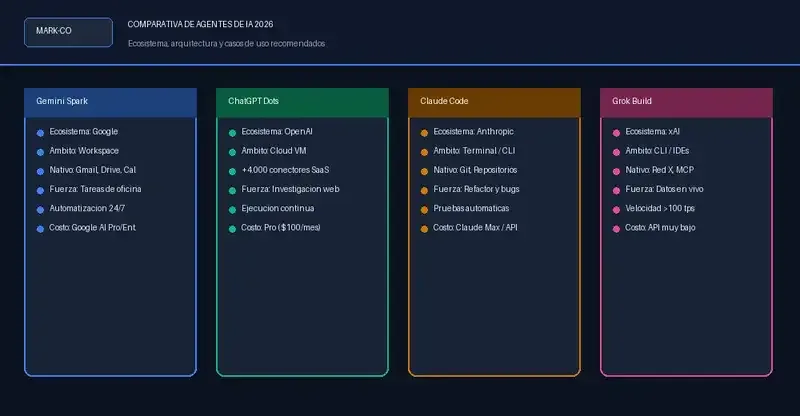The width and height of the screenshot is (800, 416).
Task: Click the text 'Ambito: Cloud VM'
Action: (x=274, y=151)
